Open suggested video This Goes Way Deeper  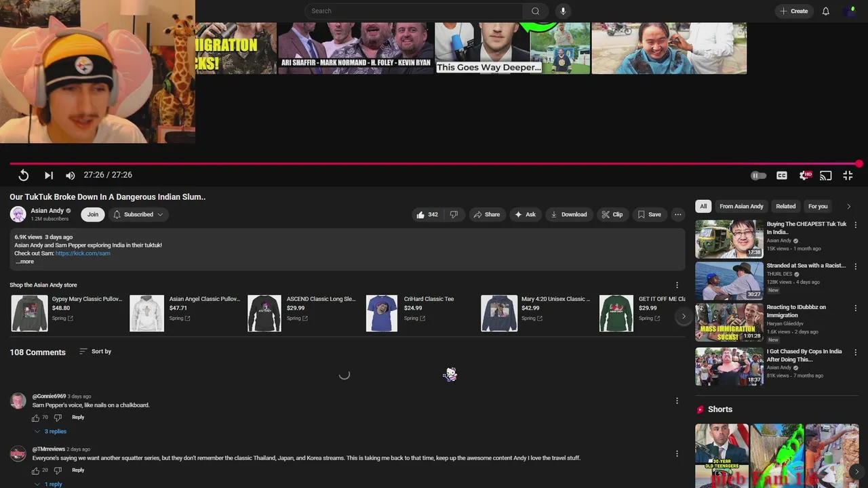pyautogui.click(x=512, y=47)
